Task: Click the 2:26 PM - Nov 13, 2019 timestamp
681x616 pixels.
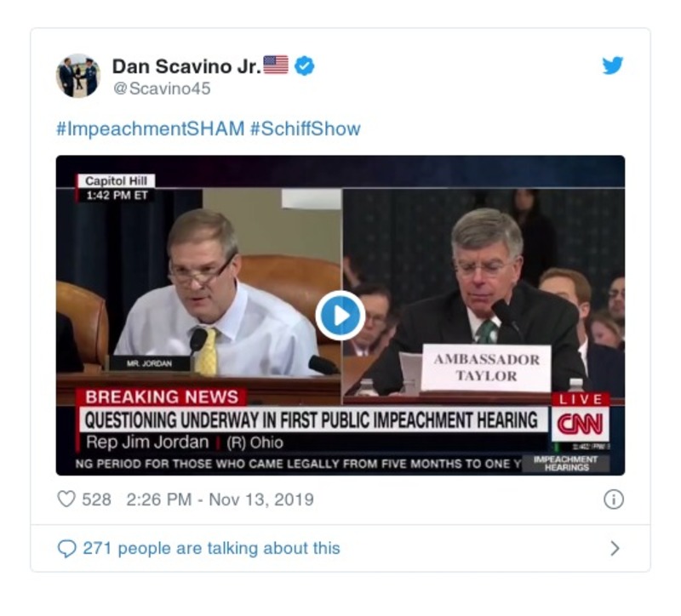Action: coord(220,499)
